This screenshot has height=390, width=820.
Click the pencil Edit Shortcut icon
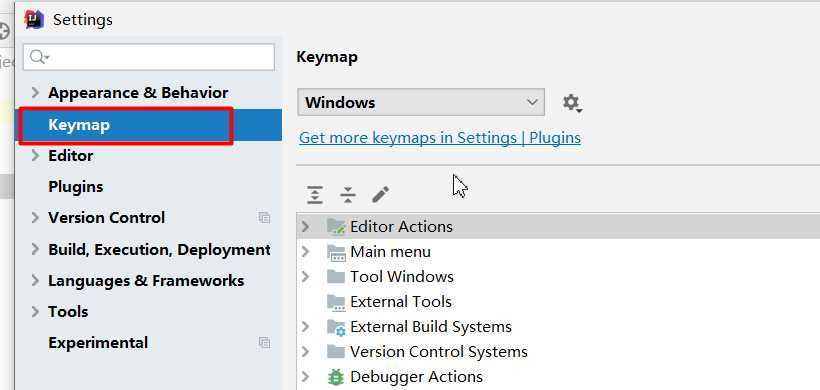pos(380,194)
